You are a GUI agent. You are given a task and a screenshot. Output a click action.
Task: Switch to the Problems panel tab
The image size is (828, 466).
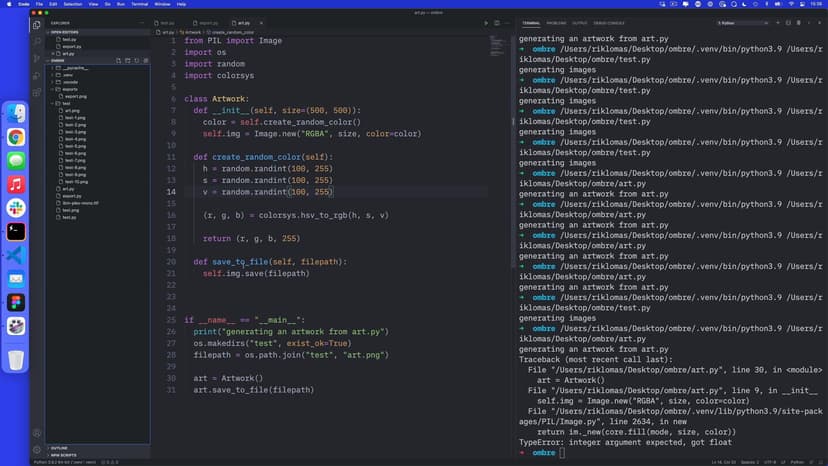[556, 22]
